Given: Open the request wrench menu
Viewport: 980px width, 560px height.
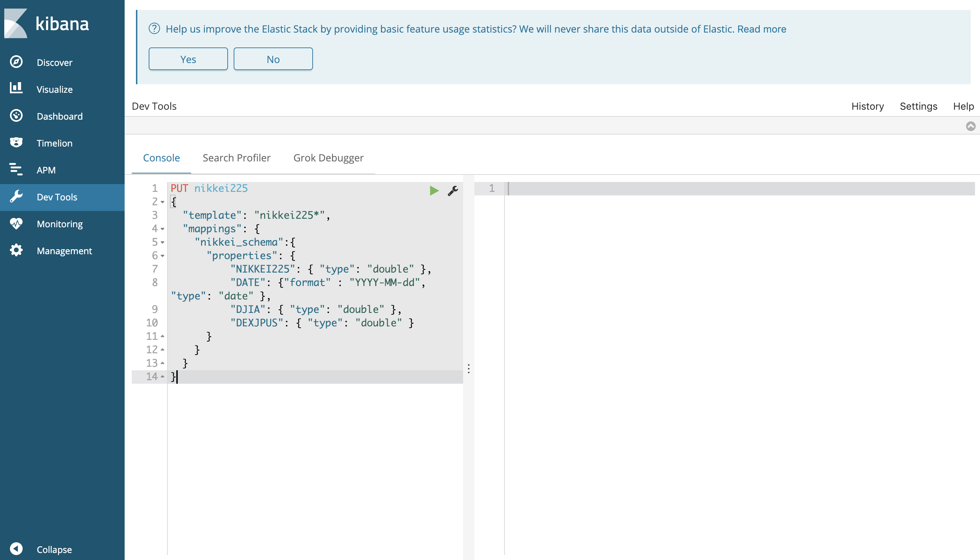Looking at the screenshot, I should pos(452,190).
